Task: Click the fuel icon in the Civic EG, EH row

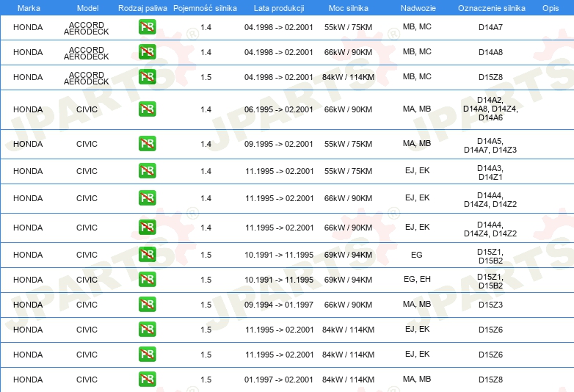Action: pyautogui.click(x=147, y=279)
